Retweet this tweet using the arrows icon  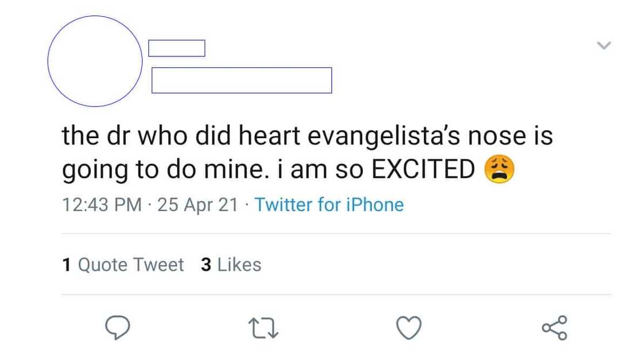[263, 329]
